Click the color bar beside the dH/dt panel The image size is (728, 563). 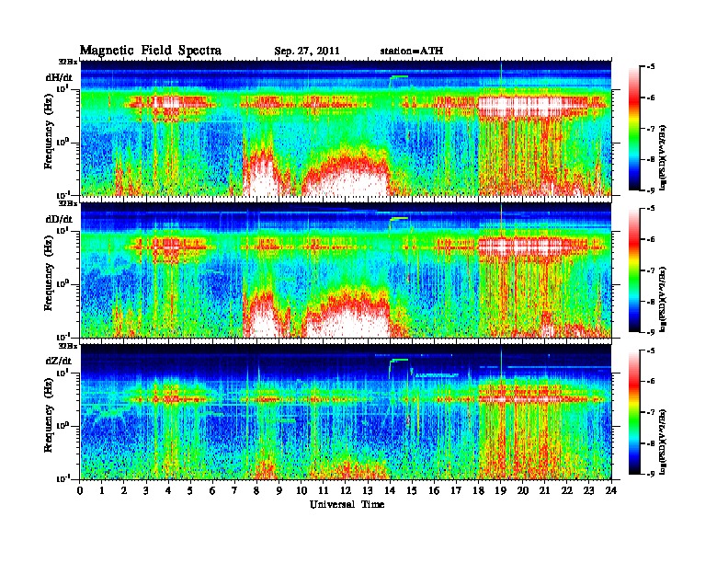point(634,128)
